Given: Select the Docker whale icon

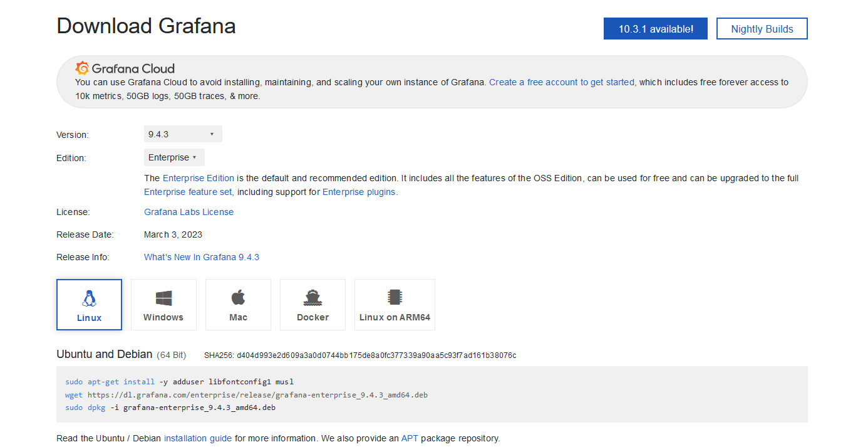Looking at the screenshot, I should pos(313,298).
